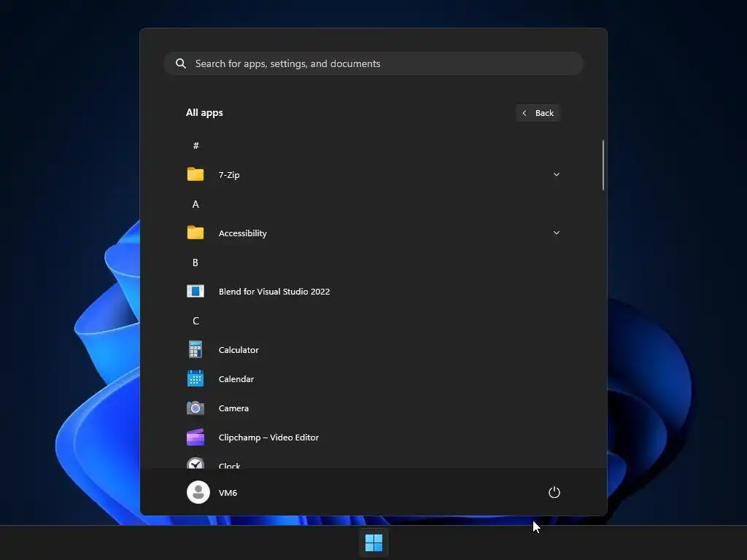Select the 'A' letter header
The width and height of the screenshot is (747, 560).
[x=196, y=204]
